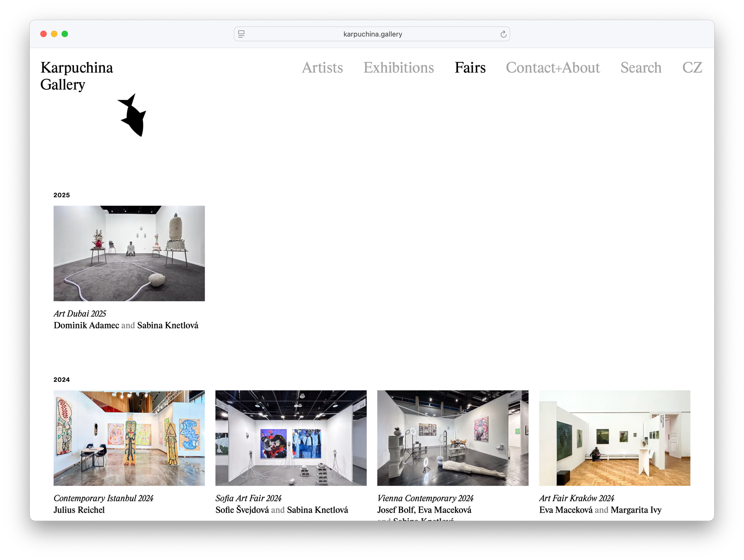Open the Art Dubai 2025 thumbnail image
Image resolution: width=744 pixels, height=560 pixels.
tap(129, 253)
